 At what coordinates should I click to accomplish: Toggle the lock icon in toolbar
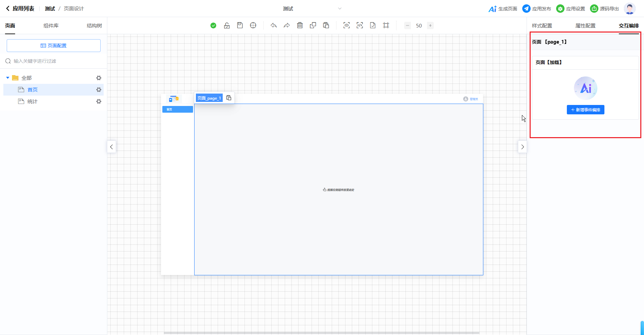click(x=227, y=25)
